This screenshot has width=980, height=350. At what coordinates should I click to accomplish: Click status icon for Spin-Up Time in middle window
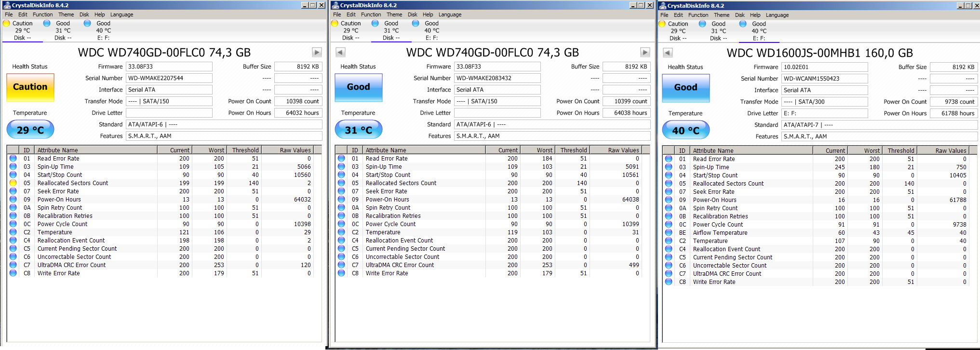pyautogui.click(x=341, y=166)
